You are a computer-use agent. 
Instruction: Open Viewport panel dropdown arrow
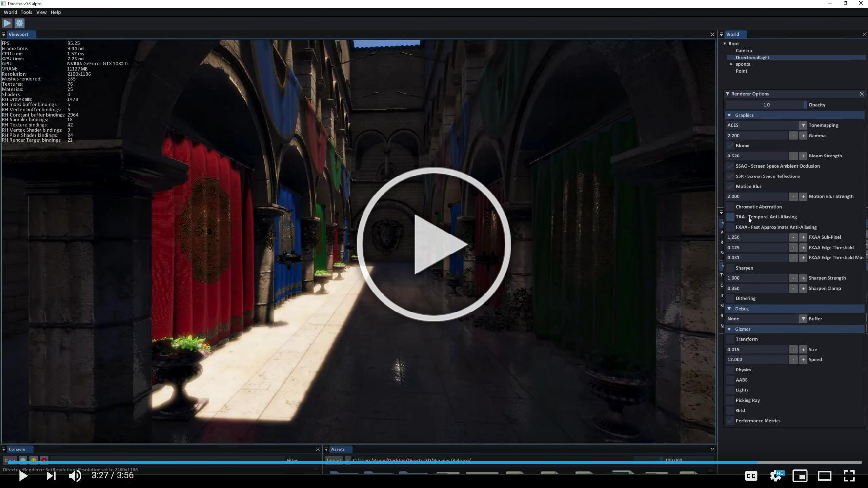coord(4,34)
